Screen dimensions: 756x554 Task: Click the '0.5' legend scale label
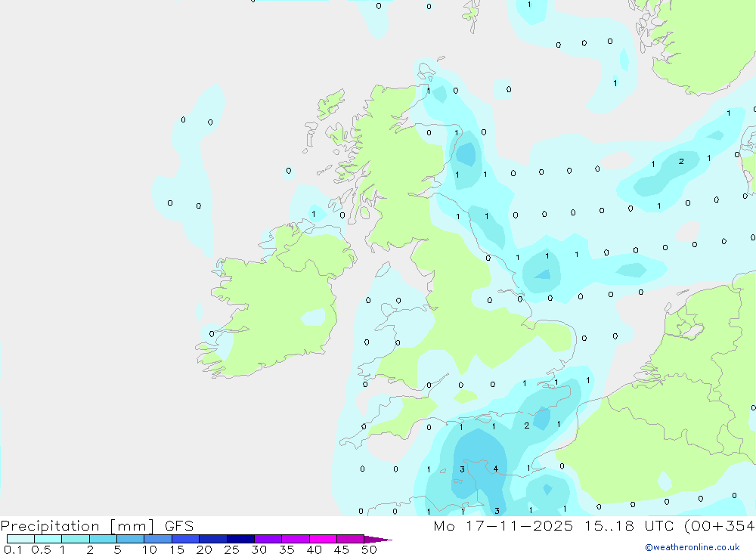41,549
